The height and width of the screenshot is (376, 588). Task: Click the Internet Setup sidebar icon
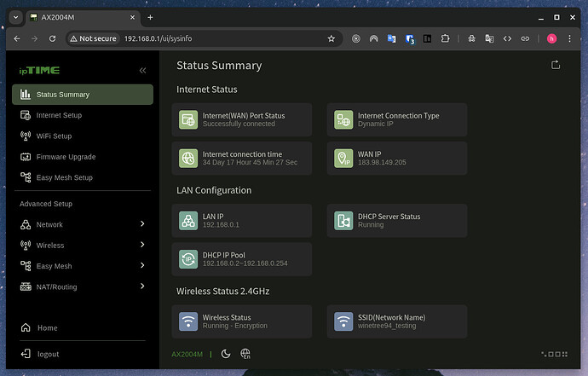click(26, 115)
